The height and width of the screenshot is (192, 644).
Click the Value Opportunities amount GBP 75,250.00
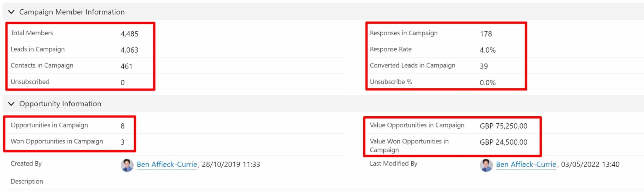click(x=504, y=126)
